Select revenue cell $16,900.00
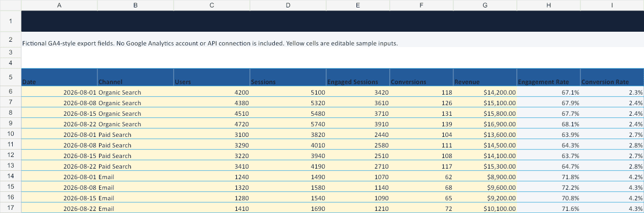644x213 pixels. coord(485,124)
